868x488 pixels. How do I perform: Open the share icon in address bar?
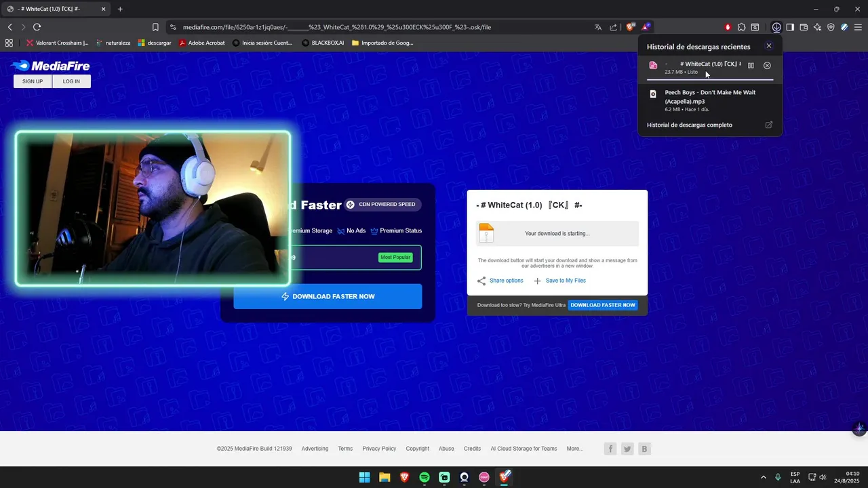pos(614,27)
